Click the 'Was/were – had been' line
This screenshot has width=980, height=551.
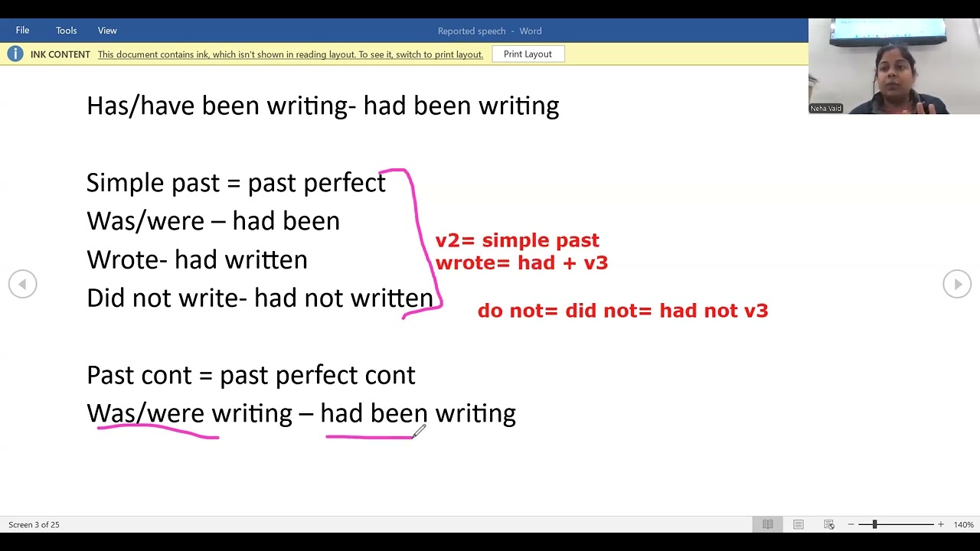213,221
